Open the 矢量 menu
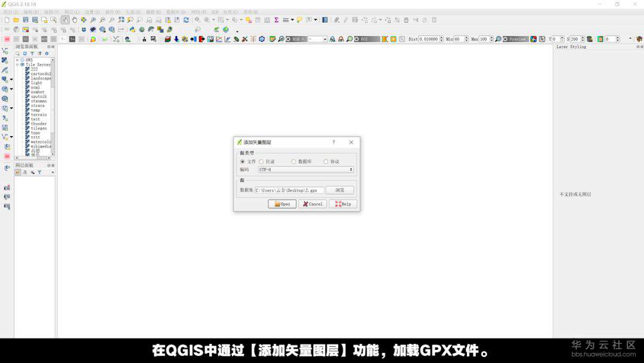The height and width of the screenshot is (363, 644). click(133, 12)
